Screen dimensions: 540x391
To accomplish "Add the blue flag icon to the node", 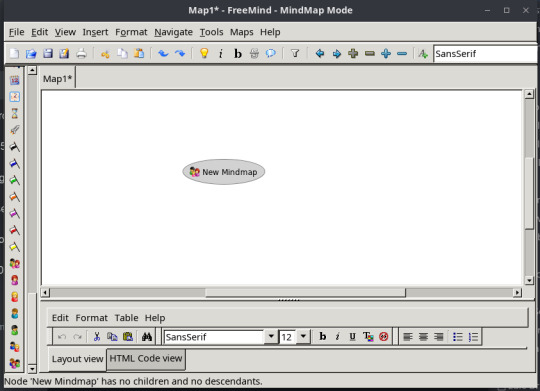I will 14,163.
